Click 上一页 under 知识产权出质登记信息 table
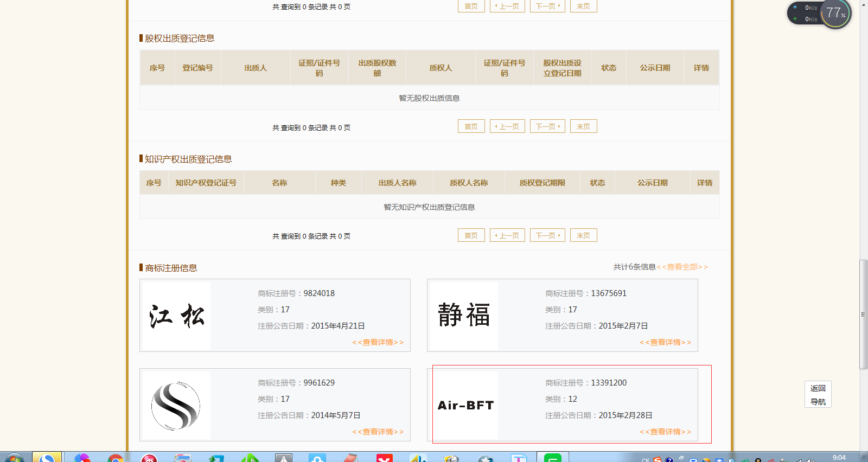This screenshot has width=868, height=462. (x=507, y=235)
